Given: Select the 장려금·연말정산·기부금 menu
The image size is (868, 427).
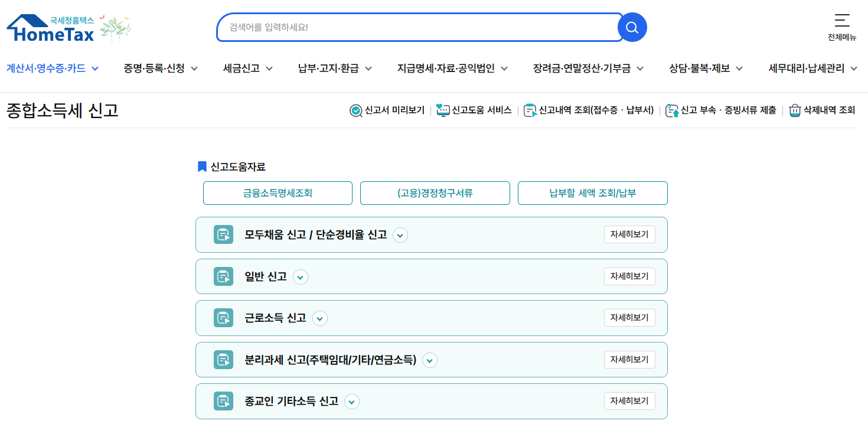Looking at the screenshot, I should 582,69.
